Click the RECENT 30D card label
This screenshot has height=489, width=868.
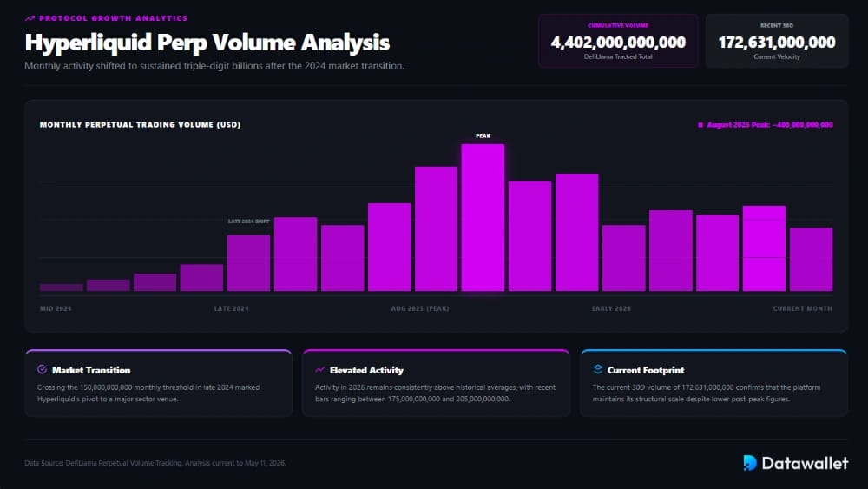tap(777, 25)
